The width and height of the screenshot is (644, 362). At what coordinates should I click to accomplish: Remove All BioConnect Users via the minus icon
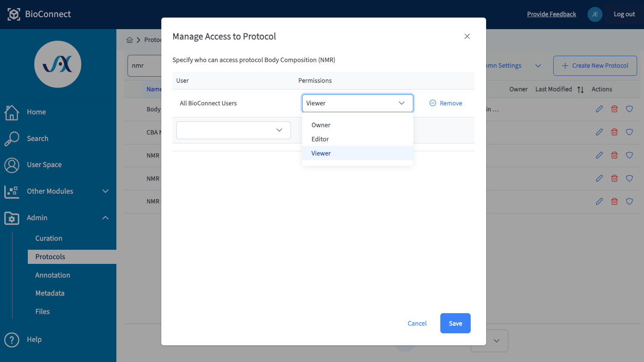point(433,103)
